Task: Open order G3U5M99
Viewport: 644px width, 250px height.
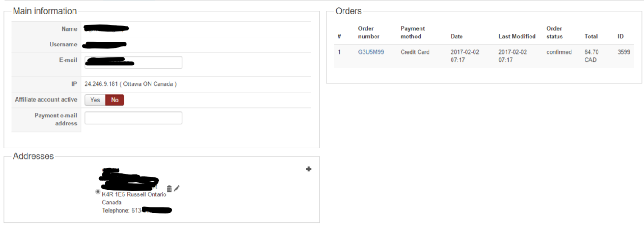Action: tap(371, 52)
